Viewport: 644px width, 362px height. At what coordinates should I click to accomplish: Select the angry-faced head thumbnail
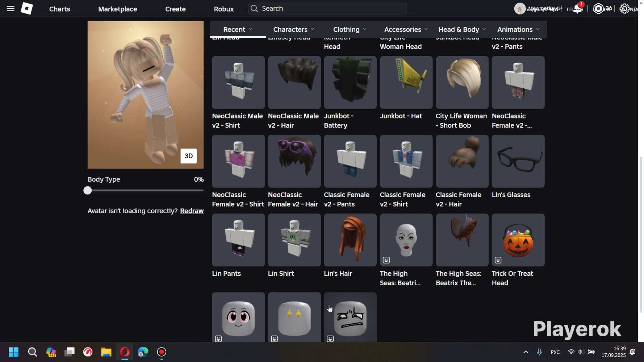coord(350,317)
